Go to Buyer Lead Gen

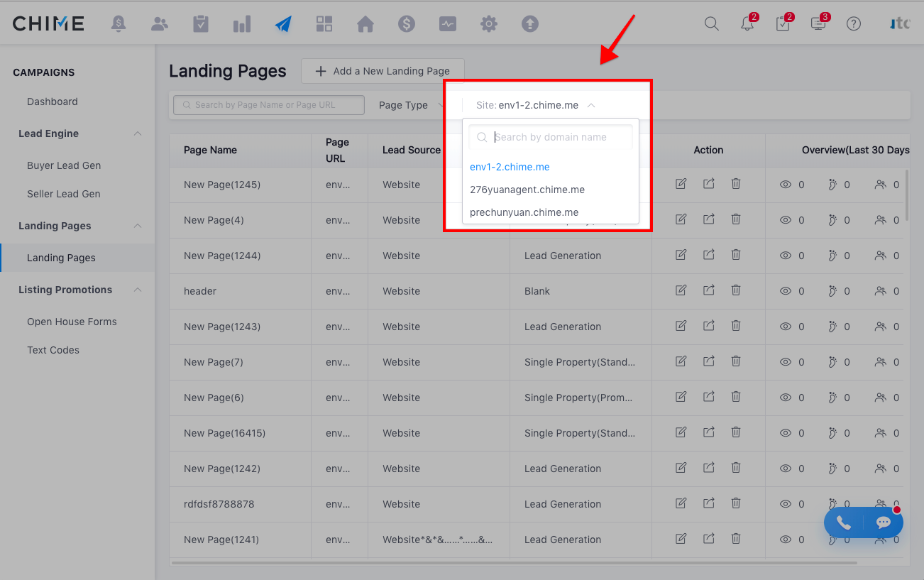(x=64, y=165)
